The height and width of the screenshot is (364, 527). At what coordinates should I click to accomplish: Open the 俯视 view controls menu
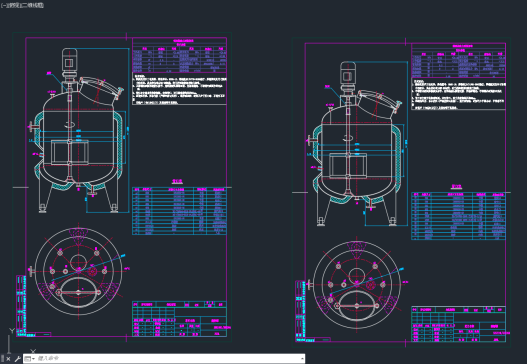coord(13,5)
